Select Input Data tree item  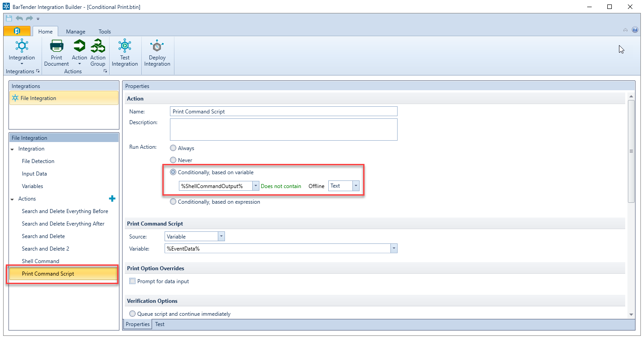click(x=34, y=174)
